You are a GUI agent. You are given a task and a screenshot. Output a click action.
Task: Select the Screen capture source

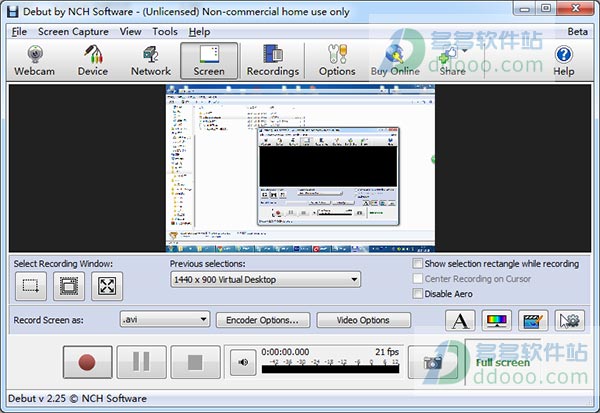pyautogui.click(x=209, y=60)
